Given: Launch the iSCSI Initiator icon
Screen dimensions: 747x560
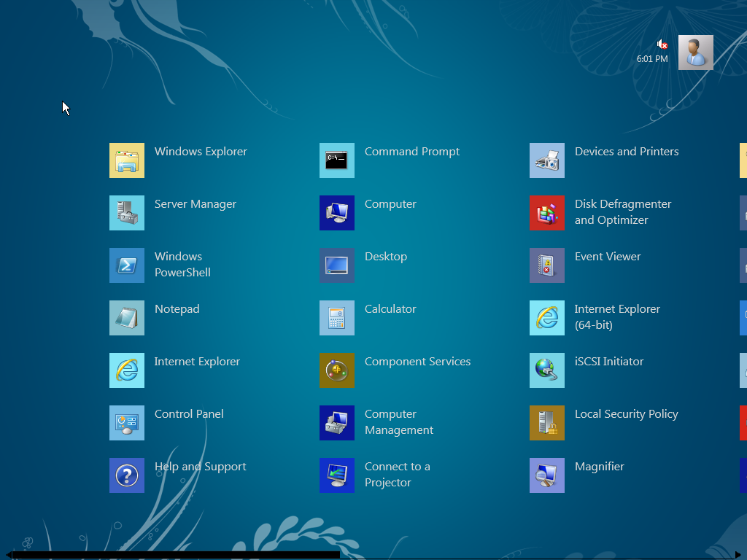Looking at the screenshot, I should (x=547, y=370).
